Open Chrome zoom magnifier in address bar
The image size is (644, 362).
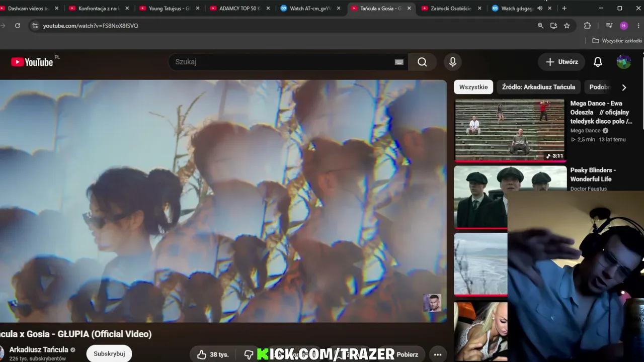coord(540,26)
